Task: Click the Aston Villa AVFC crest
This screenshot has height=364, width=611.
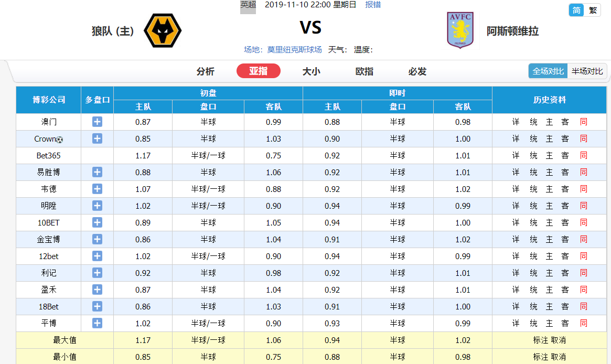Action: pos(460,30)
